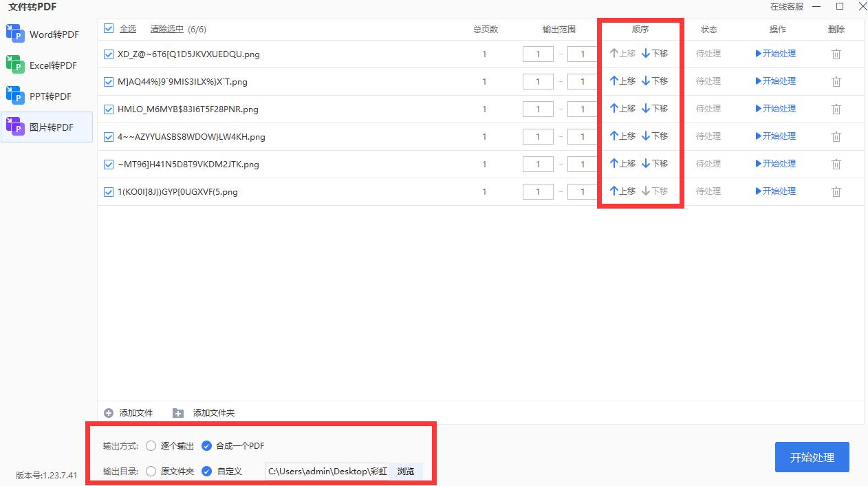Select the 原文件夹 output directory radio
This screenshot has width=868, height=486.
[151, 471]
